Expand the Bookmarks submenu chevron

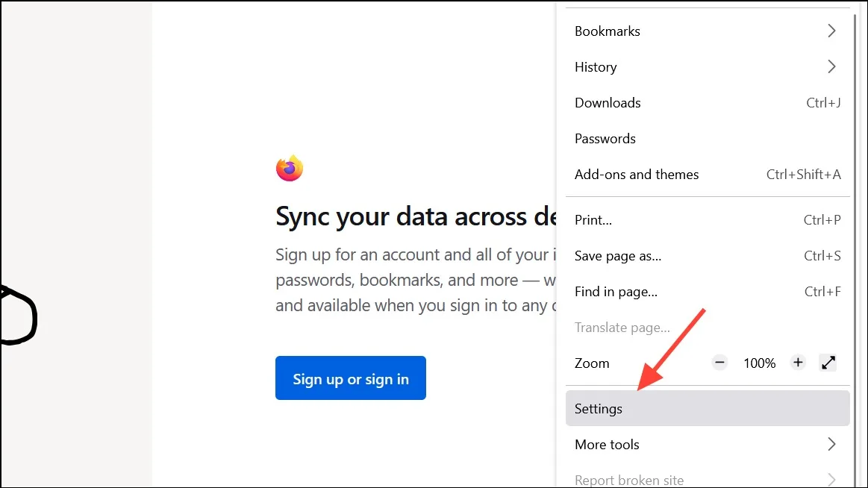(831, 31)
